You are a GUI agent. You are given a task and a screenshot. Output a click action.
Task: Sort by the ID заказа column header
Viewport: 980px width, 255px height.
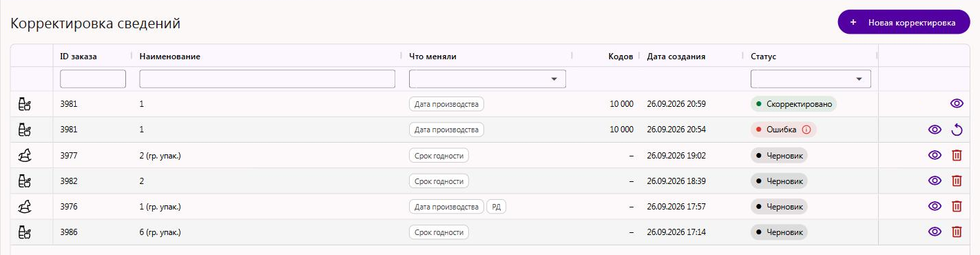coord(79,57)
